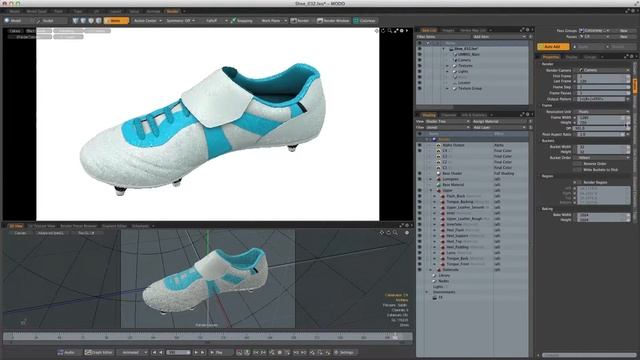
Task: Select the first selection mode shield icon
Action: point(76,20)
